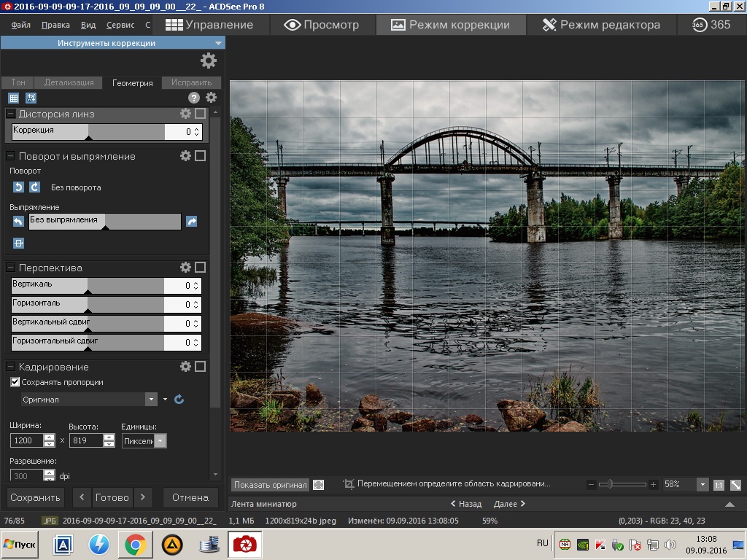Viewport: 747px width, 560px height.
Task: Open the Поворот и выпрямление settings gear
Action: (x=185, y=156)
